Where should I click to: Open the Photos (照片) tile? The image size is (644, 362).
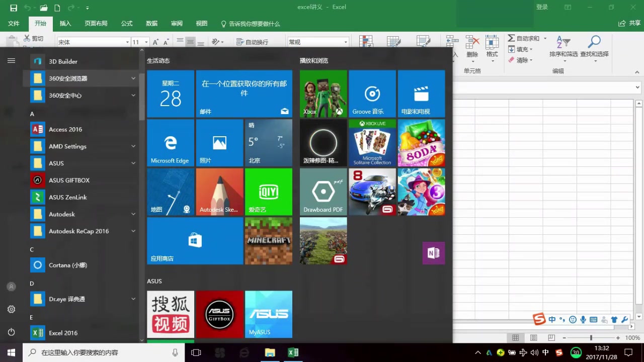tap(219, 143)
